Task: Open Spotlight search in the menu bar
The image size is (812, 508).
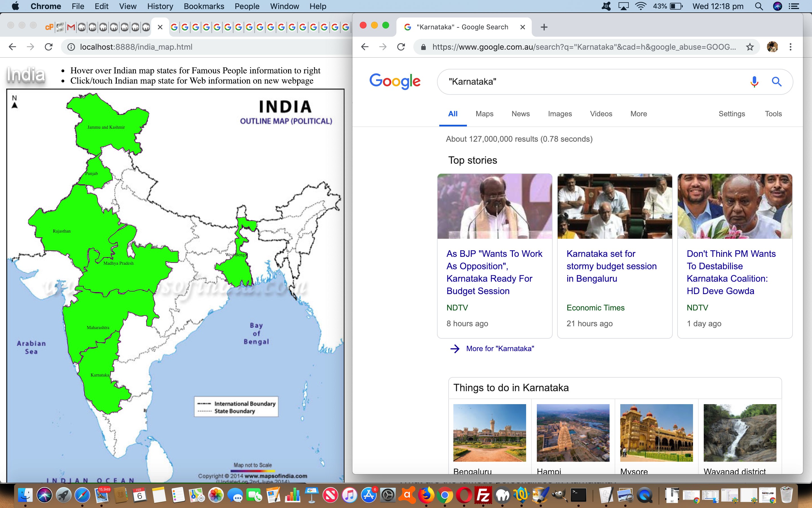Action: point(759,6)
